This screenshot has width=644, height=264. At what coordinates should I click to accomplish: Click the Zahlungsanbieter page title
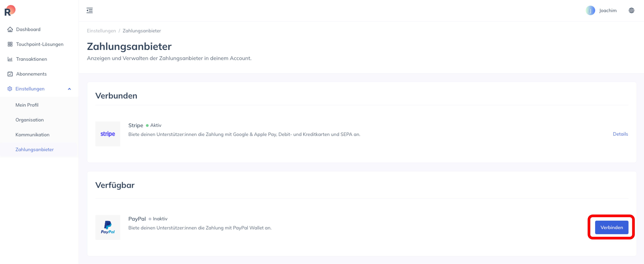tap(129, 46)
